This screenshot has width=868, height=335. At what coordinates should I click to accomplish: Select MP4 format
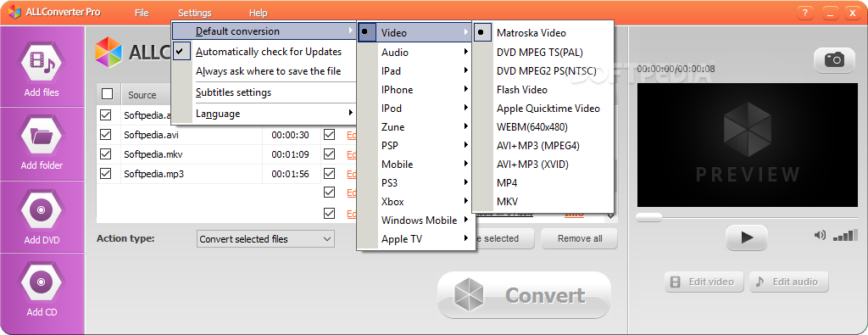[543, 182]
